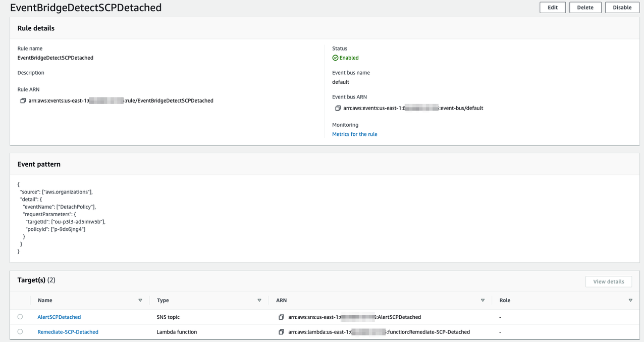
Task: Click the Disable button for this rule
Action: pos(622,7)
